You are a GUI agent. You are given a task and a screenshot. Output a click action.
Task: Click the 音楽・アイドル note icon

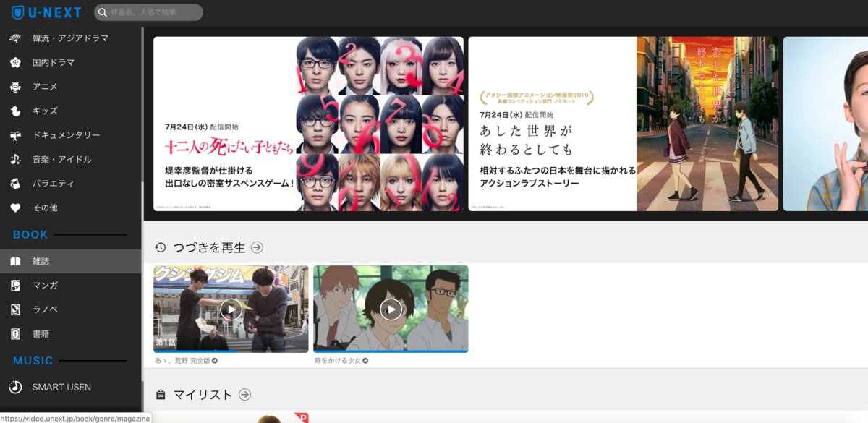(15, 160)
